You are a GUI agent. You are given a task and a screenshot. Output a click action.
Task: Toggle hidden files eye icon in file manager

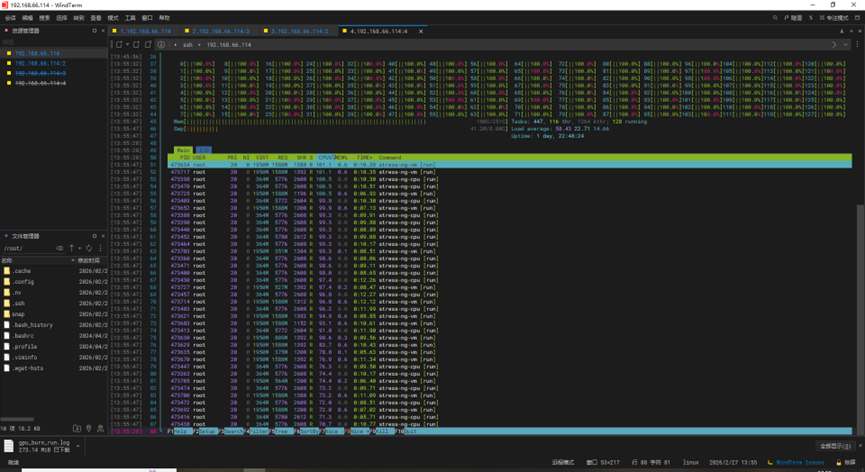click(x=60, y=248)
